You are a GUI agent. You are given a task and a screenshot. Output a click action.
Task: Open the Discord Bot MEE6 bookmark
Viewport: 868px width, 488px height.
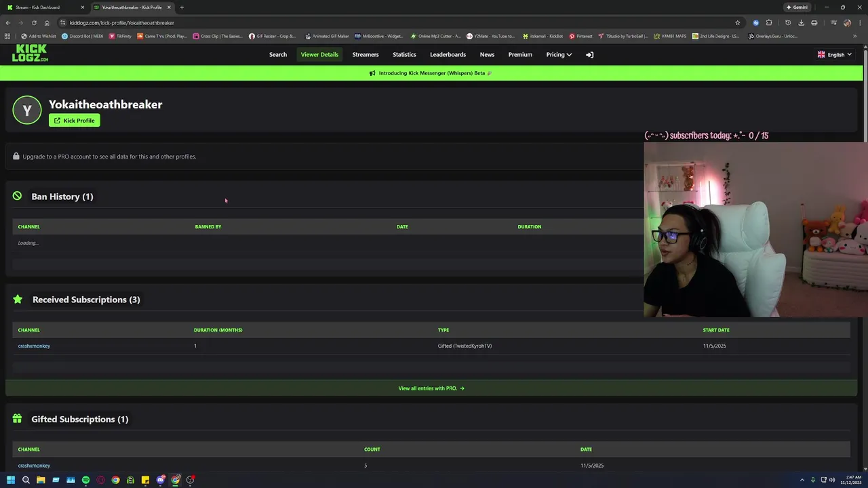pos(82,36)
